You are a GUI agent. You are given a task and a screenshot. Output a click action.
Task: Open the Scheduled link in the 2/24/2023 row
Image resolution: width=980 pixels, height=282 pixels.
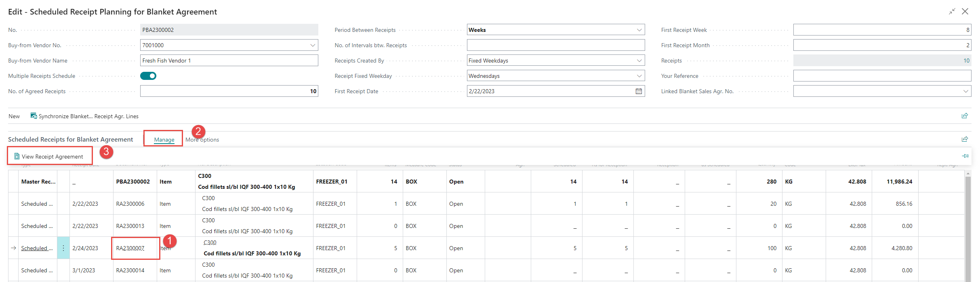click(x=36, y=248)
